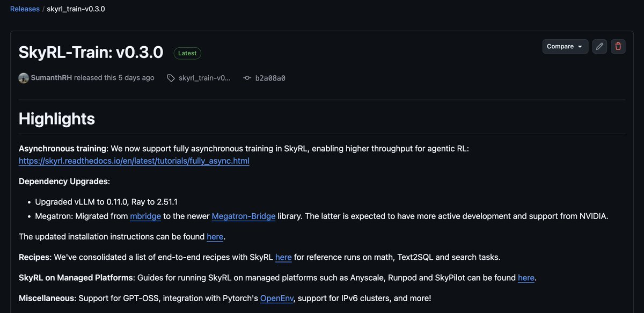Select the skyrl_train-v0.3.0 breadcrumb text
This screenshot has height=313, width=644.
[76, 9]
